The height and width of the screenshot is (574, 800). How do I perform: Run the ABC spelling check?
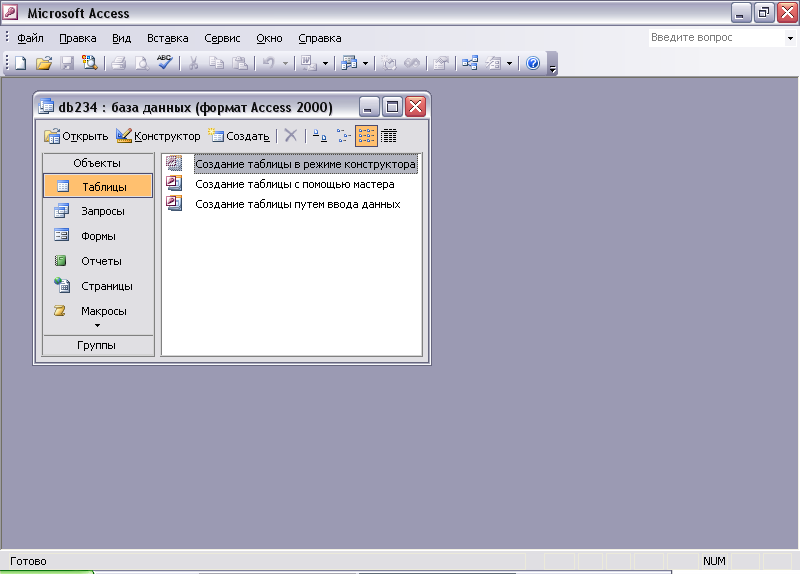164,63
